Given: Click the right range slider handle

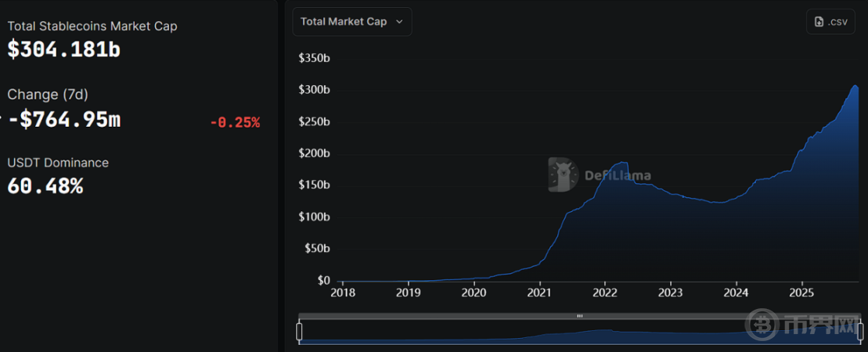Looking at the screenshot, I should [x=860, y=332].
